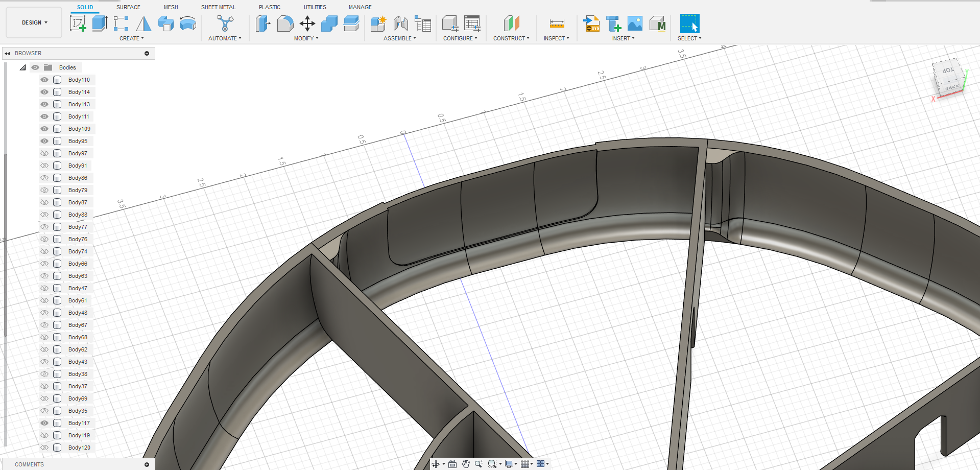Hide Body117 using its eye icon
The width and height of the screenshot is (980, 470).
44,423
